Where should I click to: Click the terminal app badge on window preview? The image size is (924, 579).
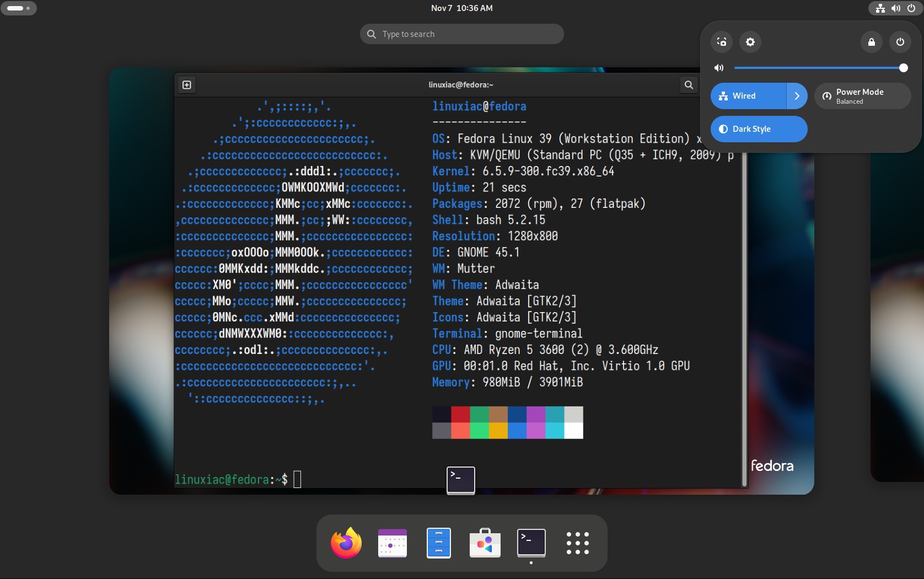[x=461, y=480]
